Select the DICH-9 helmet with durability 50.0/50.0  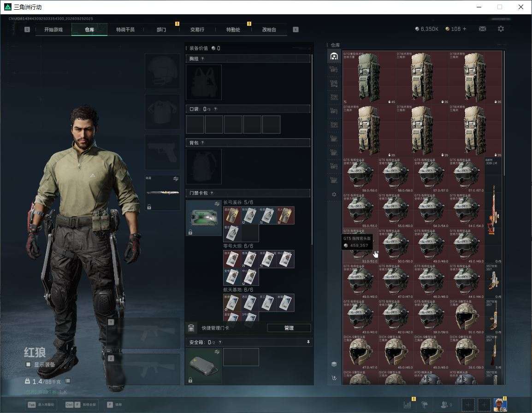click(467, 316)
